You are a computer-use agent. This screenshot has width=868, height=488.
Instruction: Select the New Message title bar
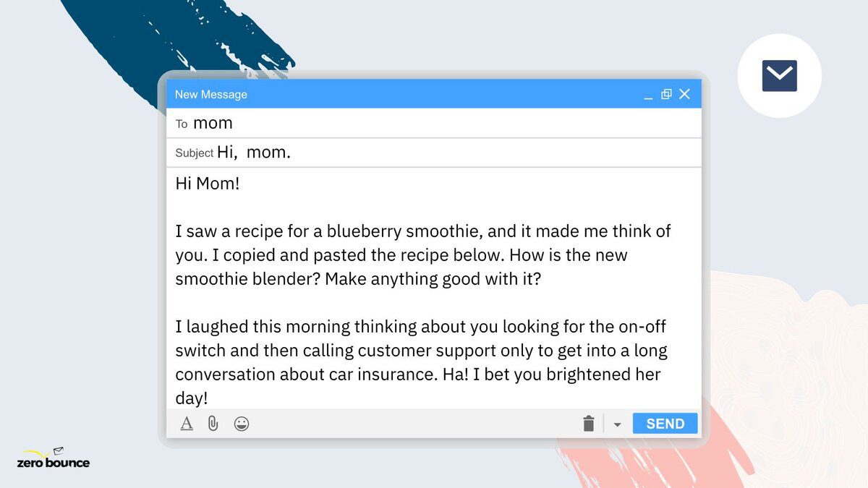click(434, 94)
